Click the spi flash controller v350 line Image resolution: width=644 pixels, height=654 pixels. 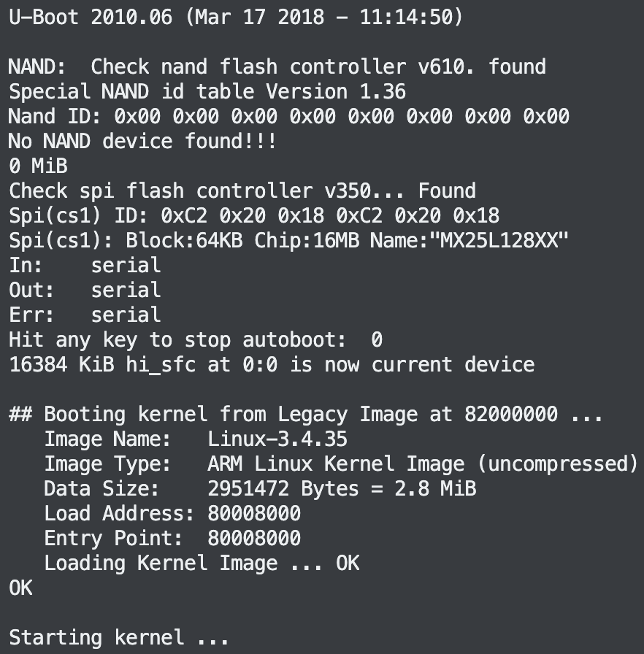[x=242, y=191]
